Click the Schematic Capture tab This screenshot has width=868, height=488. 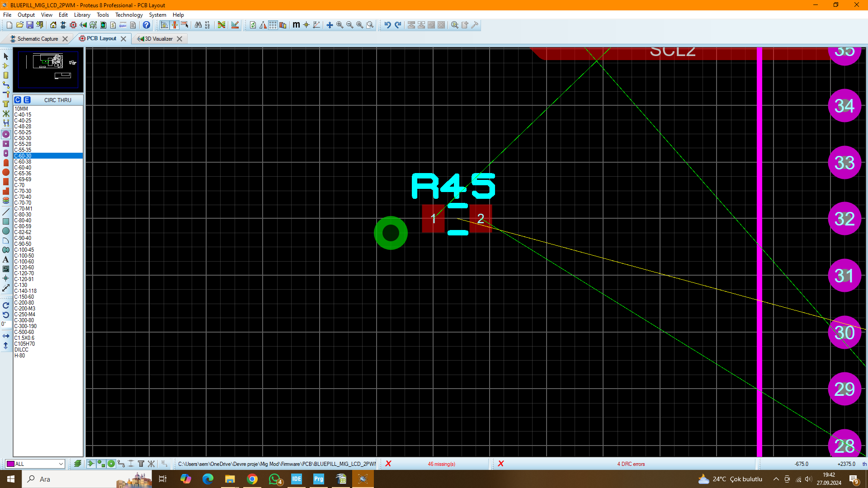coord(37,38)
